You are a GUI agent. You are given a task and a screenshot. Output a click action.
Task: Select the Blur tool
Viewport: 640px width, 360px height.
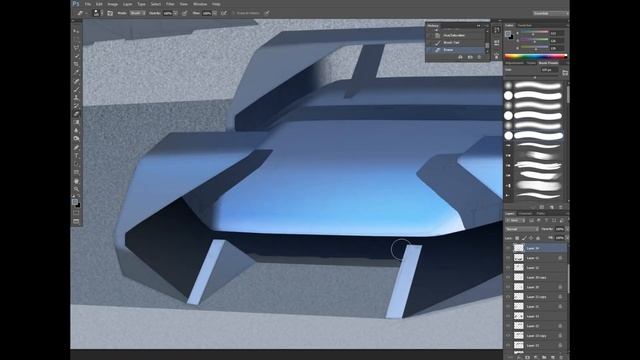[x=76, y=131]
